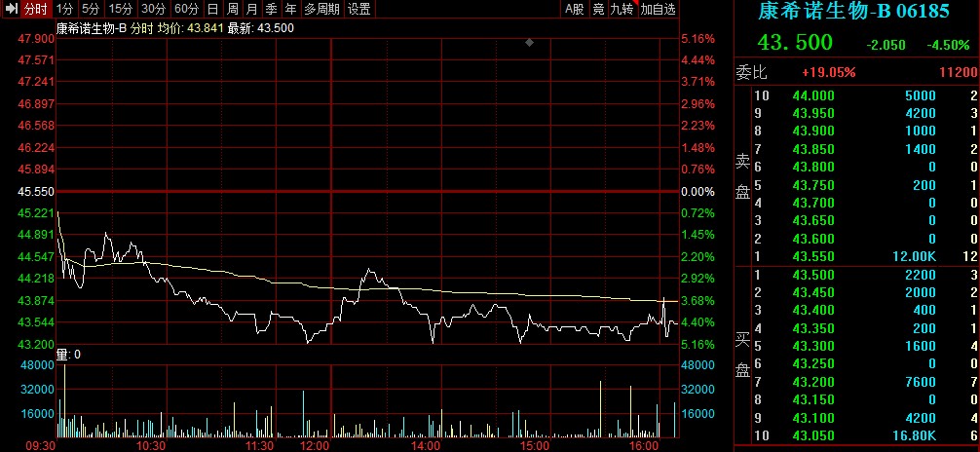Select buy level 9 price 43.100
This screenshot has width=980, height=452.
(x=813, y=418)
